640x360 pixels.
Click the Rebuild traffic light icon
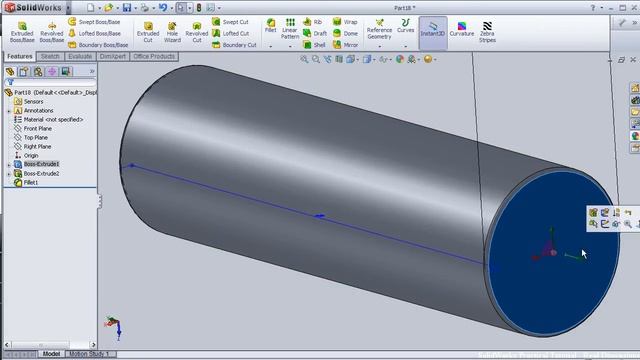(199, 7)
